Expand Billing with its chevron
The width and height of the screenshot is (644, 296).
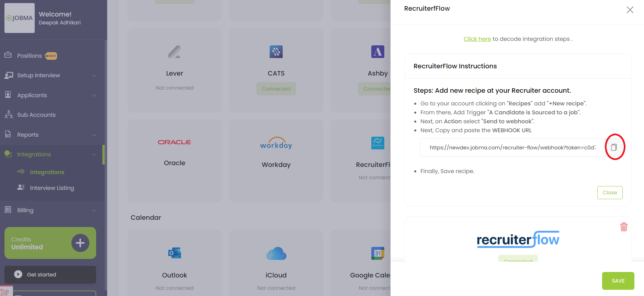click(x=94, y=210)
